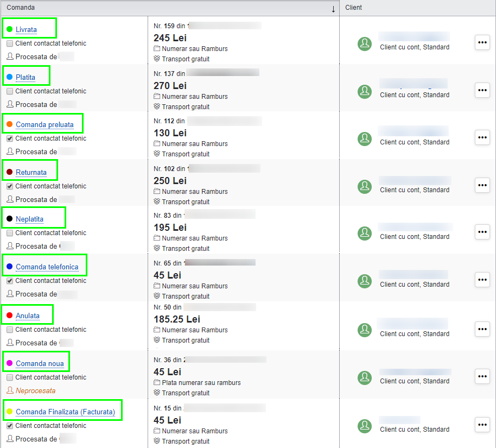Click the client avatar icon for order 159
Viewport: 496px width, 448px height.
click(x=365, y=45)
